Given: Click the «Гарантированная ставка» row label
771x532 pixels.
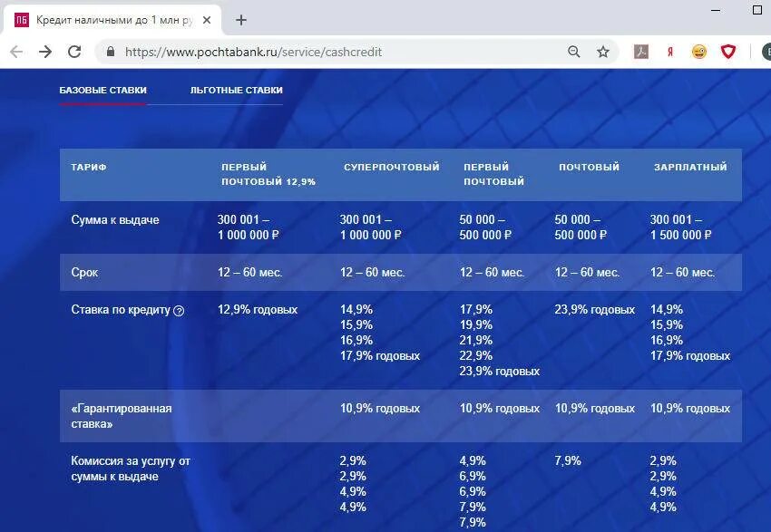Looking at the screenshot, I should point(122,416).
